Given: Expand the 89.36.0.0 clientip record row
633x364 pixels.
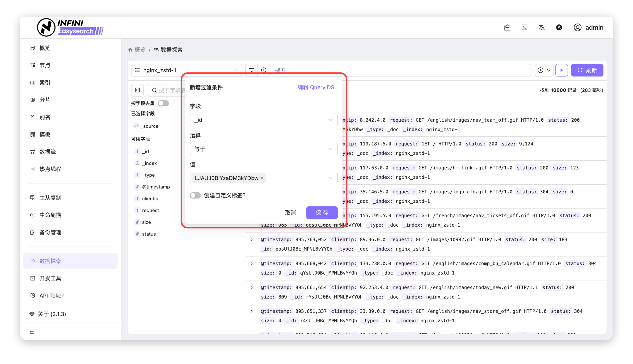Looking at the screenshot, I should [252, 240].
